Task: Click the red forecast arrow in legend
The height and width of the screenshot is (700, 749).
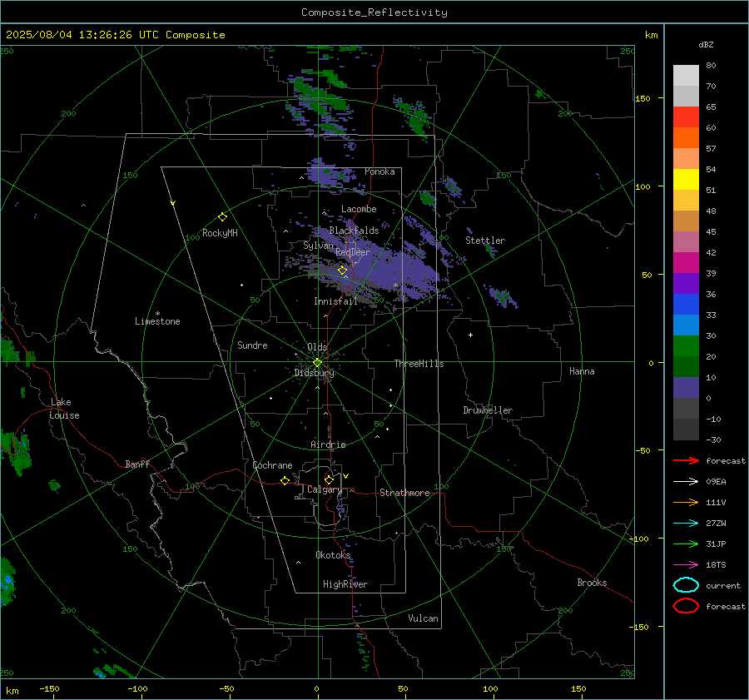Action: tap(686, 460)
